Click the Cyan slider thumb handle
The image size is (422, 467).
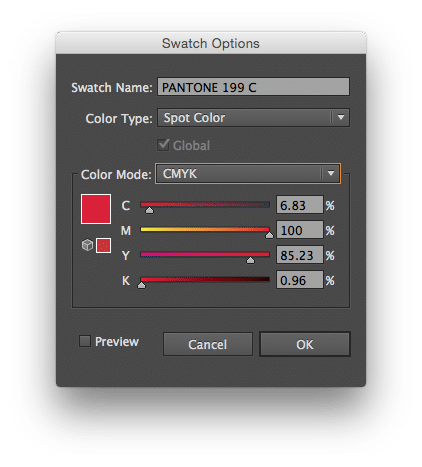[149, 210]
